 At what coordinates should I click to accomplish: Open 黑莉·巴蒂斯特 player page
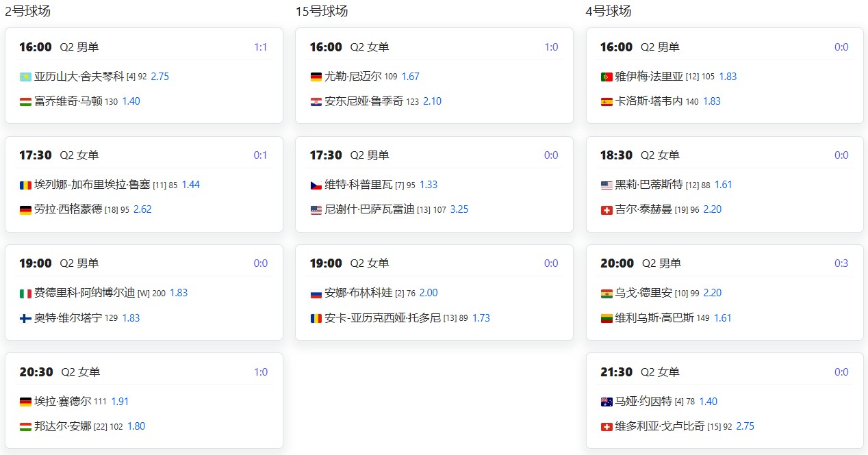(649, 185)
